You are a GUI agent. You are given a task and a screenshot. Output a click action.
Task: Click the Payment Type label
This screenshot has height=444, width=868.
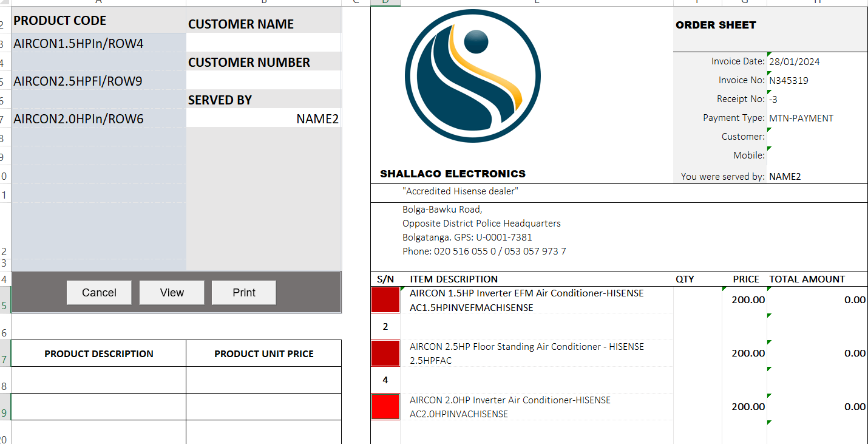tap(734, 118)
